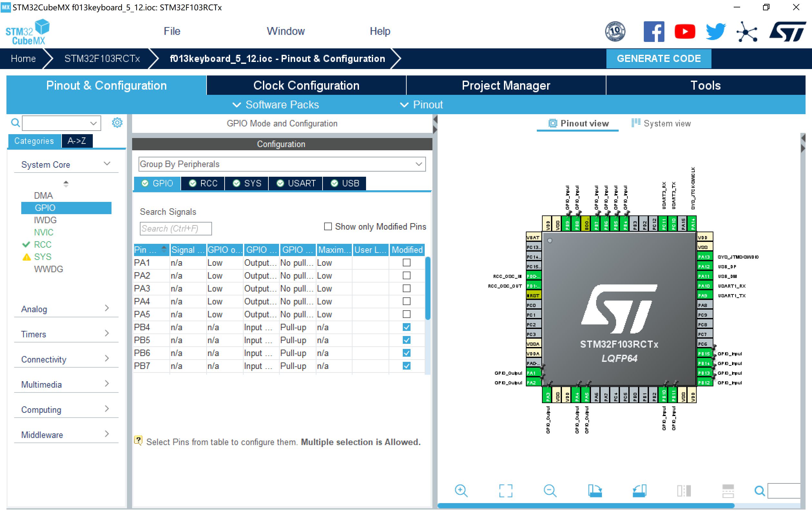The image size is (812, 516).
Task: Select pin PA13 on the chip
Action: 705,257
